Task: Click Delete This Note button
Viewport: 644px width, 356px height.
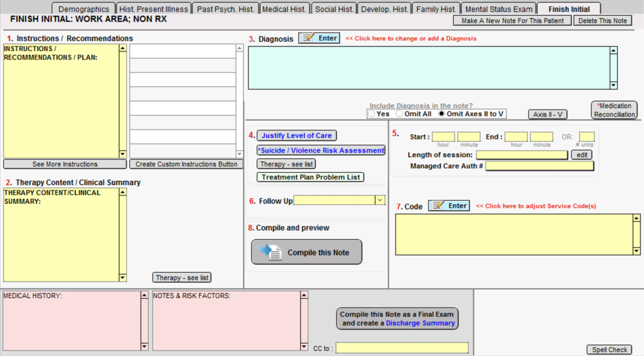Action: point(602,21)
